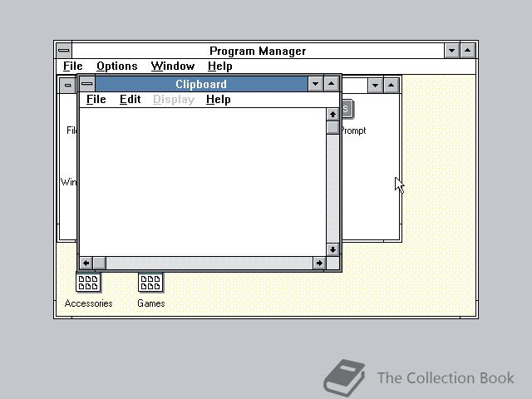
Task: Minimize the Clipboard window
Action: click(x=316, y=84)
